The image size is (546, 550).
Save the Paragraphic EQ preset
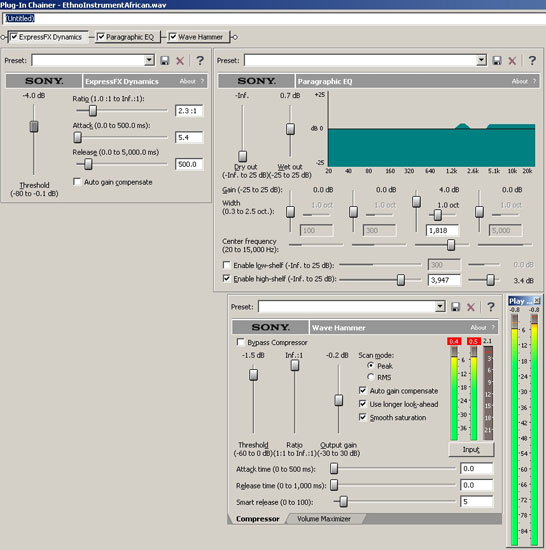click(x=497, y=61)
